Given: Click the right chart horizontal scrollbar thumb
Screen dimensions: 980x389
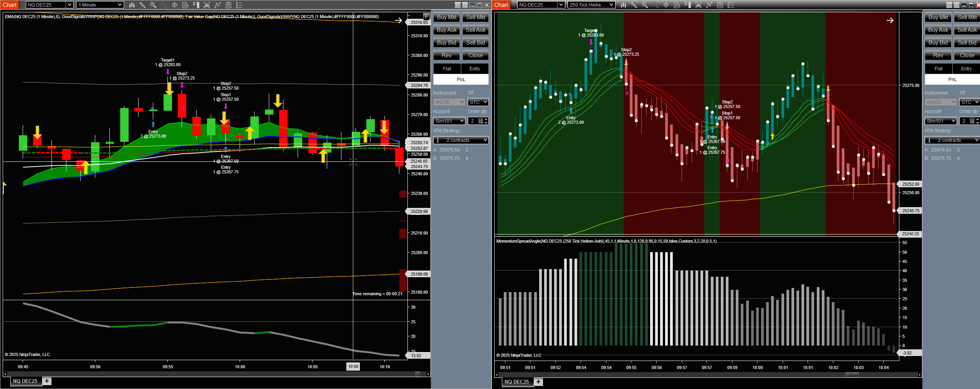Looking at the screenshot, I should 852,375.
